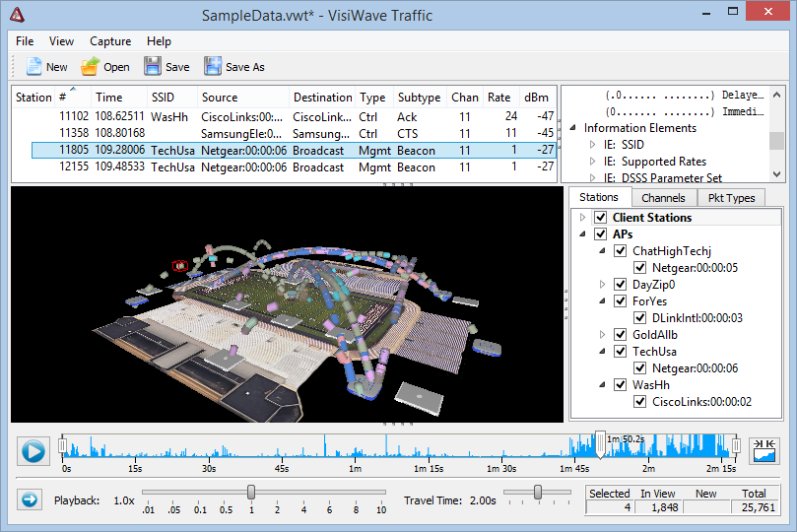Select the Stations tab
This screenshot has height=532, width=797.
[x=599, y=197]
